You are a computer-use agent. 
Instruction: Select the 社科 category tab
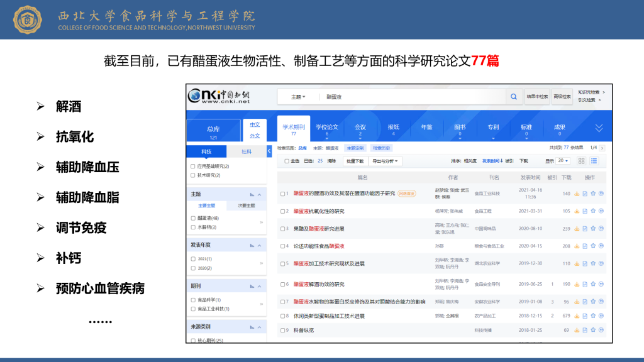pyautogui.click(x=246, y=151)
